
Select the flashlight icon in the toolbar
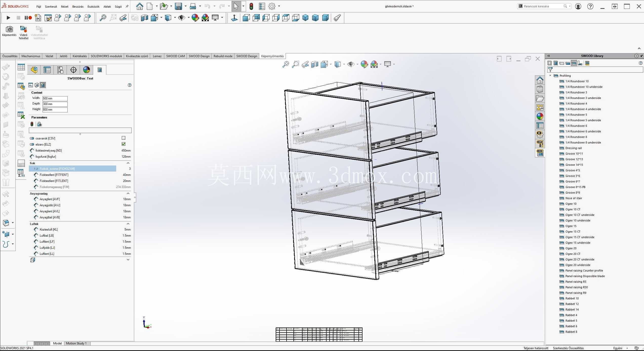(337, 18)
